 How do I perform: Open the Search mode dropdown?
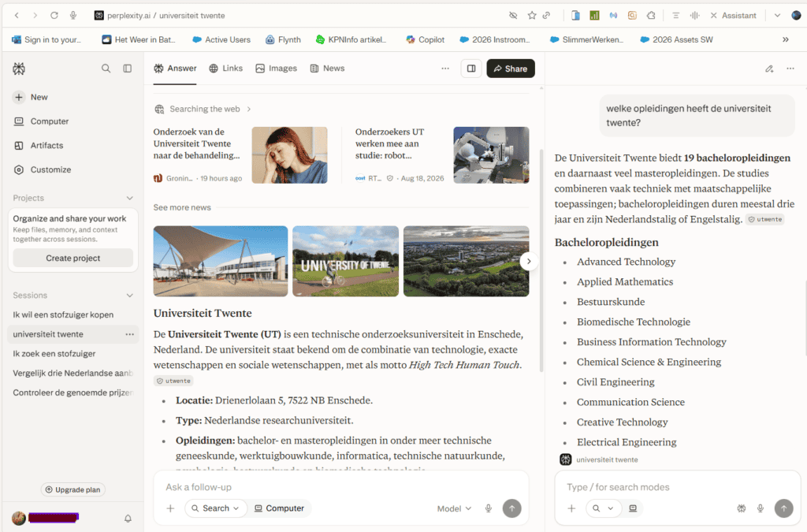click(x=216, y=508)
